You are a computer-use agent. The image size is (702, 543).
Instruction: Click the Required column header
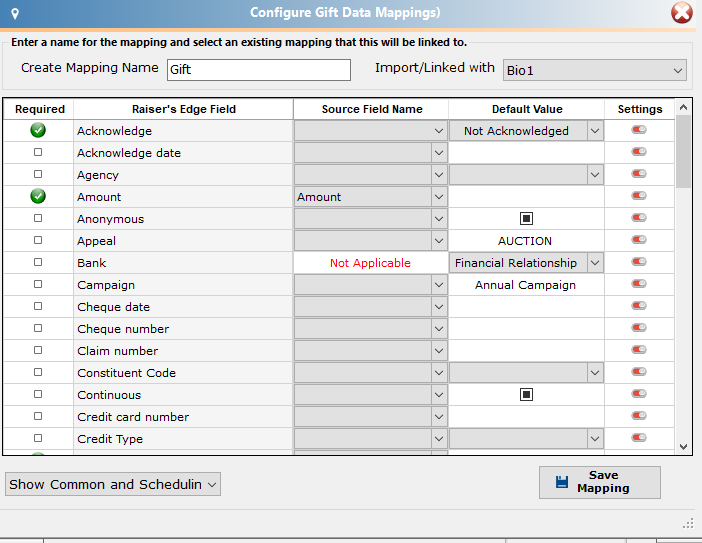coord(39,109)
